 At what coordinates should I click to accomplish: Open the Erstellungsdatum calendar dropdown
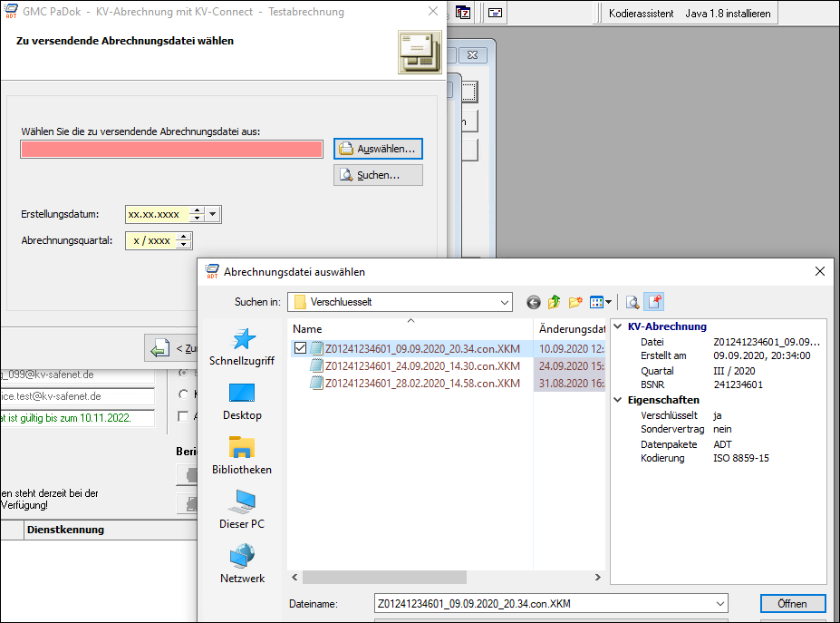213,215
